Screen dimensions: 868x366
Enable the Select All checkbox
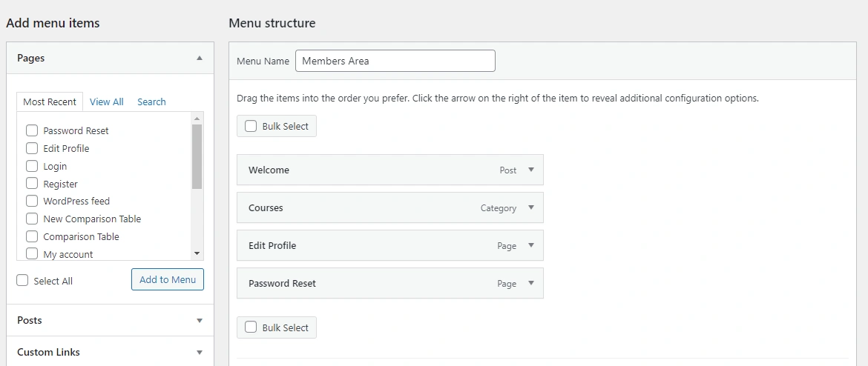(x=22, y=281)
